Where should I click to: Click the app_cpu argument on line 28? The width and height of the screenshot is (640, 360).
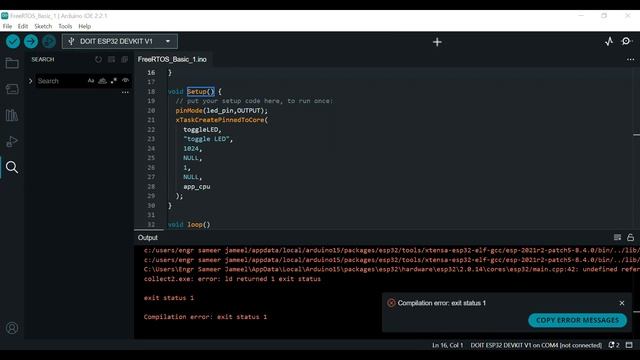[x=197, y=187]
